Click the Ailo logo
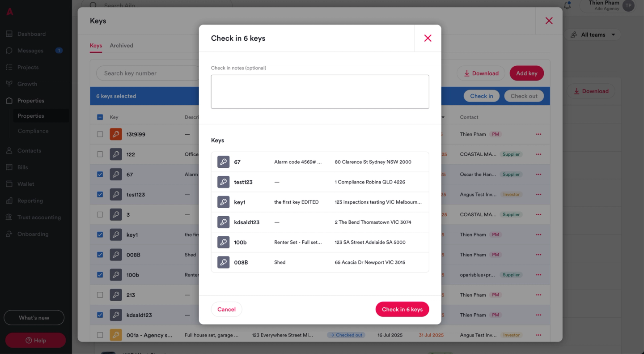This screenshot has width=644, height=354. tap(10, 12)
